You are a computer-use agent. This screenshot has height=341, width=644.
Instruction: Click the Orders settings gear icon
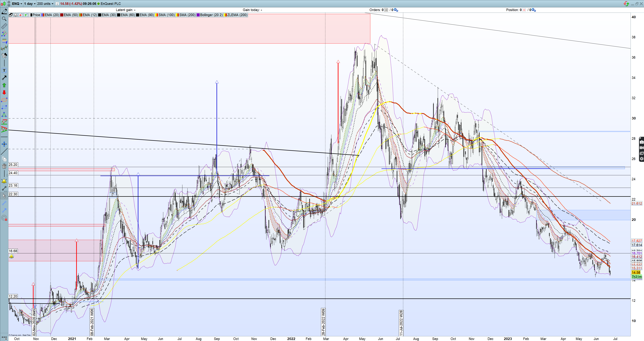tap(396, 10)
